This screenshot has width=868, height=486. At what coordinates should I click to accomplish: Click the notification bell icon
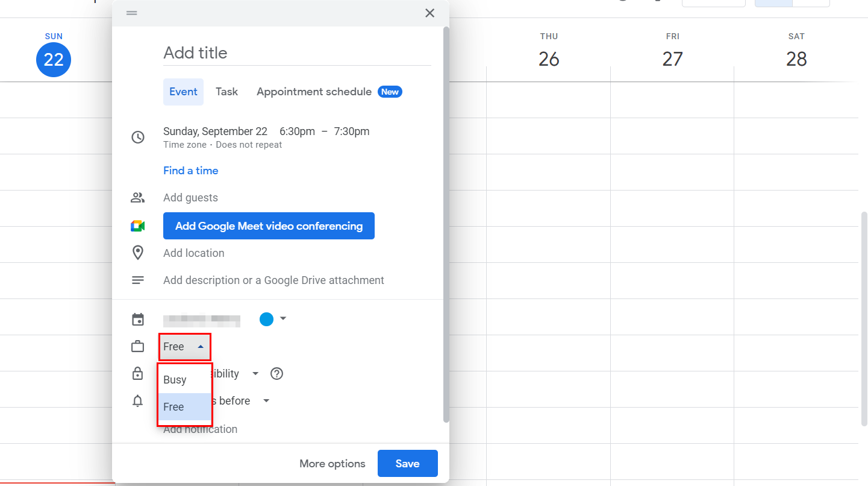point(138,401)
